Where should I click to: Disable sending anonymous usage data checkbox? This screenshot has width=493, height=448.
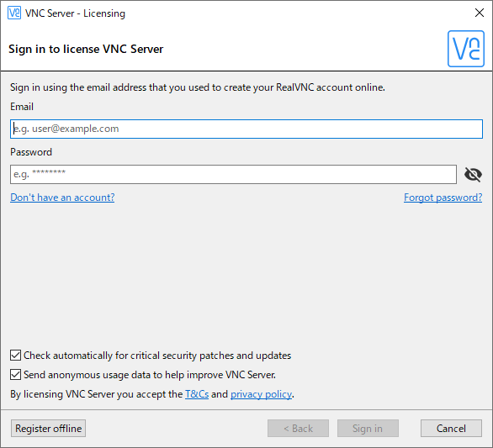point(15,375)
